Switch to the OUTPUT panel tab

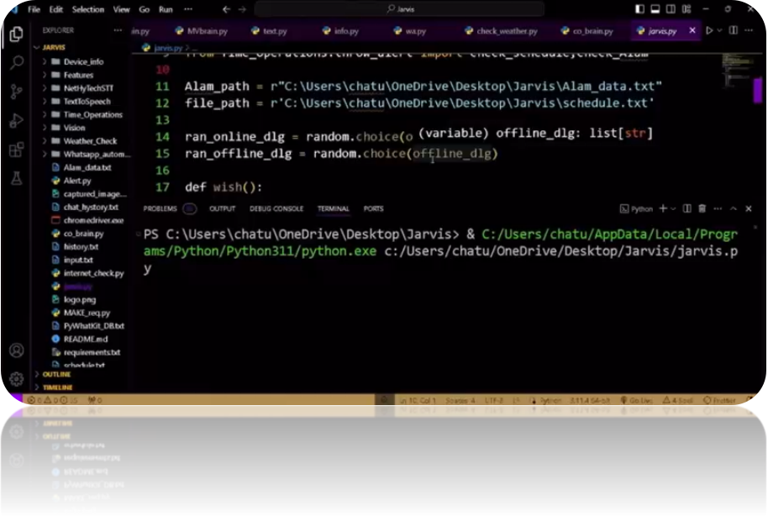[x=222, y=208]
